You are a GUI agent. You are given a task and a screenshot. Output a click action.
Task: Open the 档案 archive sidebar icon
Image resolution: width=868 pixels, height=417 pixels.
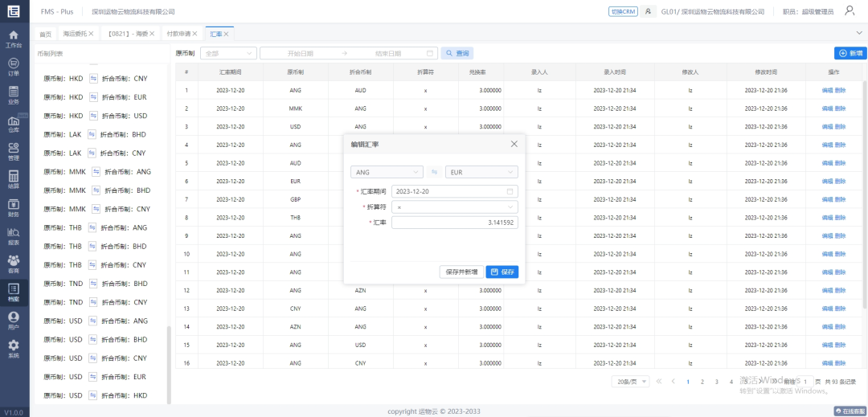click(14, 292)
